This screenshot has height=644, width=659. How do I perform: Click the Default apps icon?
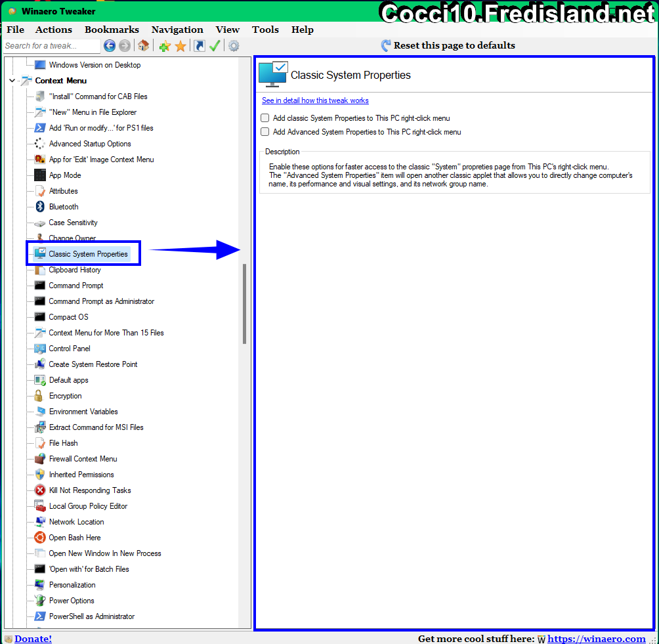(x=40, y=380)
